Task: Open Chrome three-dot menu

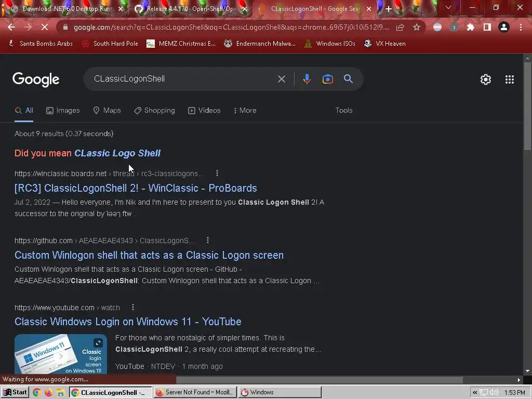Action: click(x=521, y=27)
